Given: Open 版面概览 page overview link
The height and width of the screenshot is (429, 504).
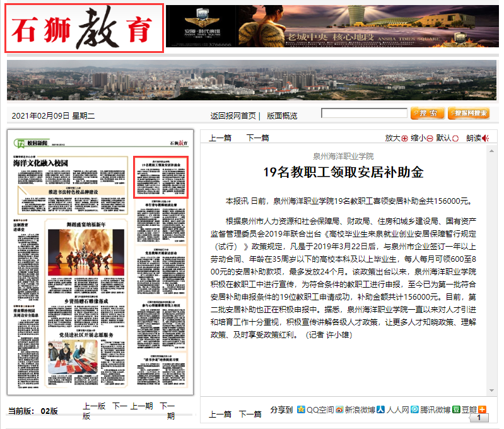Looking at the screenshot, I should coord(282,115).
